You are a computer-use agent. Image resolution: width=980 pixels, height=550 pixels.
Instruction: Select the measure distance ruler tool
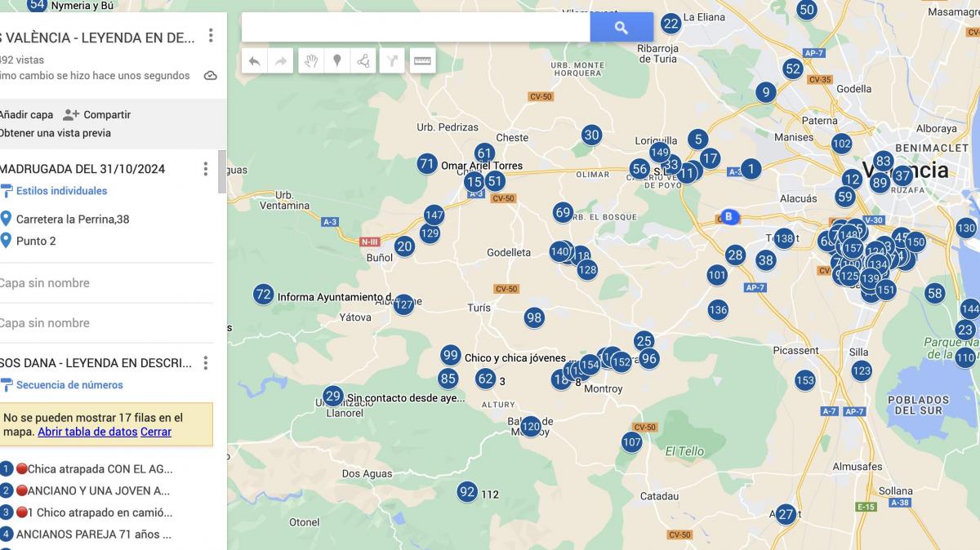[x=422, y=60]
